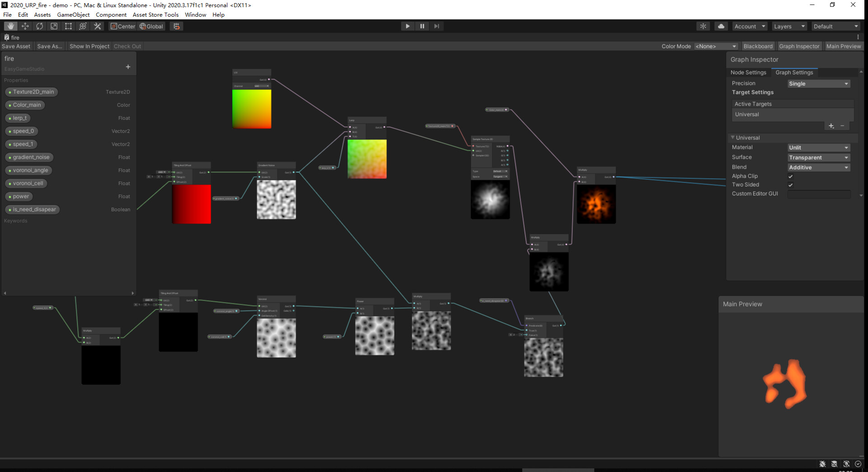Open the Color Mode dropdown showing None
This screenshot has height=472, width=868.
click(716, 46)
